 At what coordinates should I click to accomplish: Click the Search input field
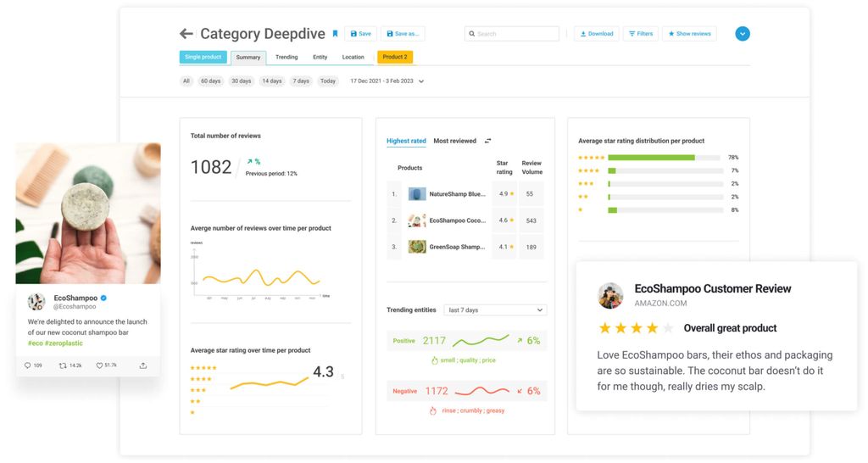(512, 34)
